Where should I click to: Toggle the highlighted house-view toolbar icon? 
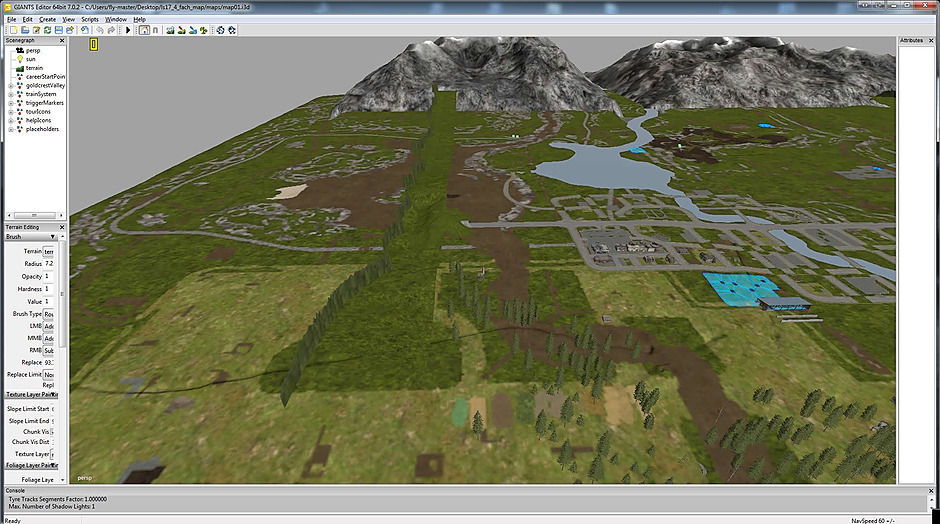144,30
